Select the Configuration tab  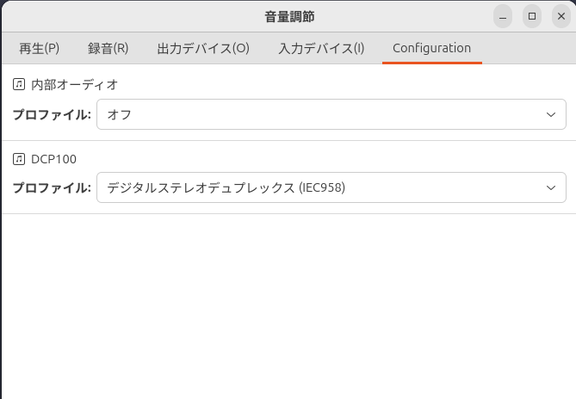432,48
